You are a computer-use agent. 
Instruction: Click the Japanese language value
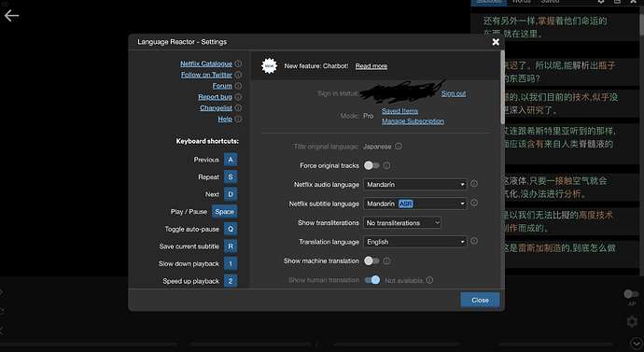377,147
